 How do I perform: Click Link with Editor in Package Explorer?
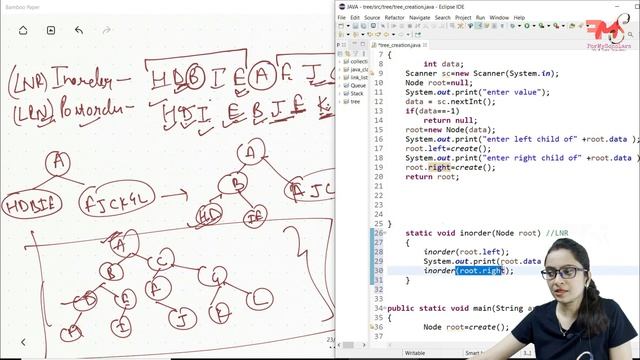tap(347, 53)
